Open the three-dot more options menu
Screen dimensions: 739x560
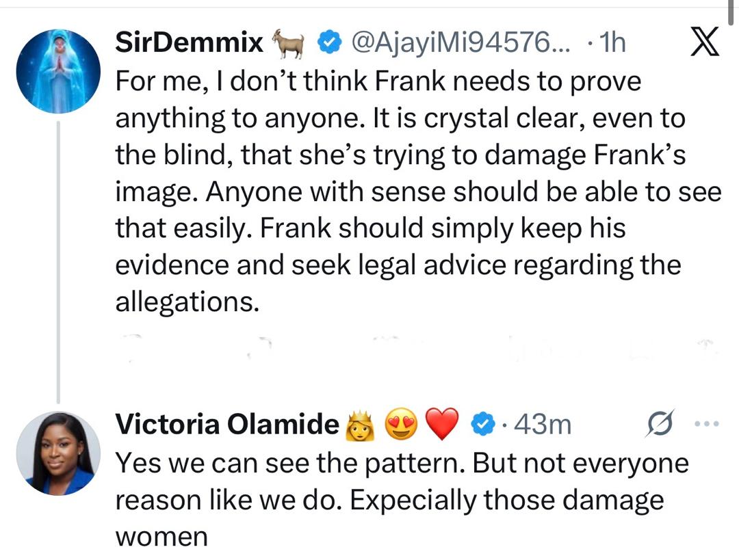(708, 424)
